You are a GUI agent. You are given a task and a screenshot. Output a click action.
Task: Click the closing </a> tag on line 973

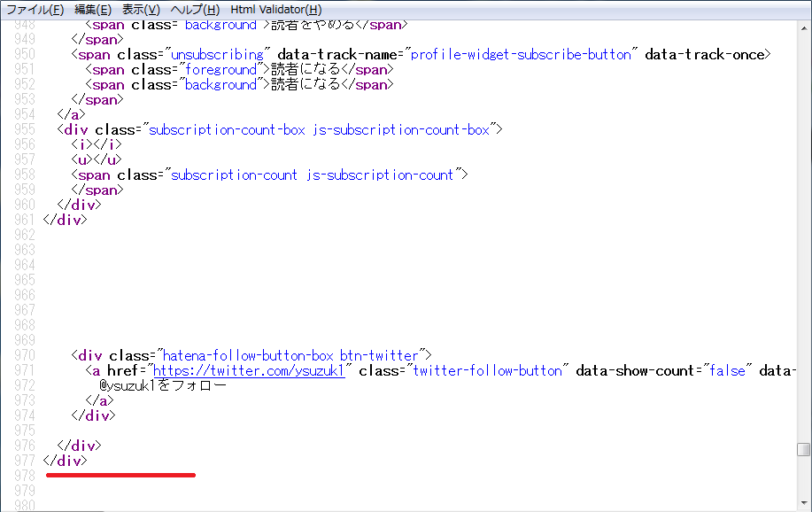click(99, 400)
